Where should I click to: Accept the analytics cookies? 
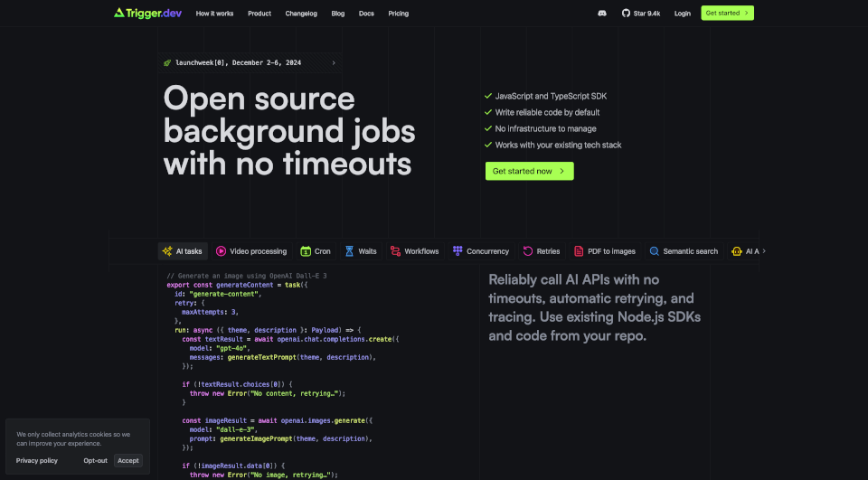tap(128, 460)
